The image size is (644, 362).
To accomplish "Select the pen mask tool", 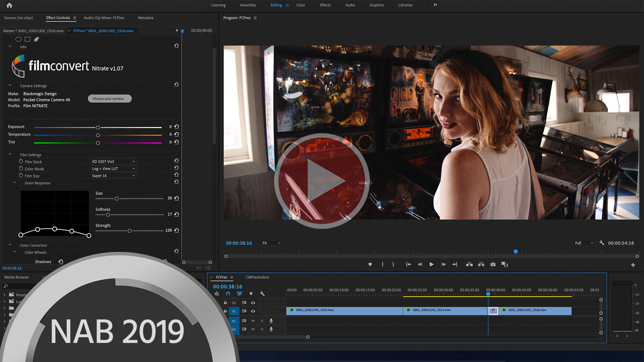I will point(37,39).
